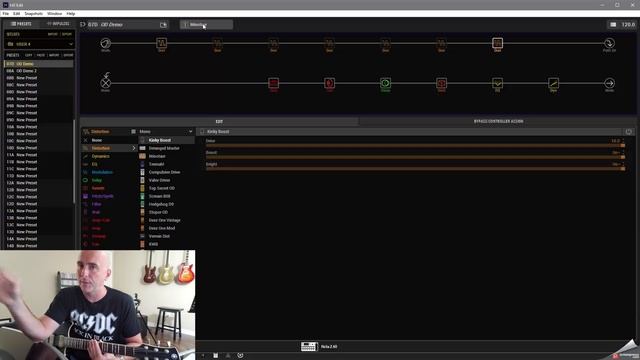Click the grid view icon beside Mono

point(133,131)
